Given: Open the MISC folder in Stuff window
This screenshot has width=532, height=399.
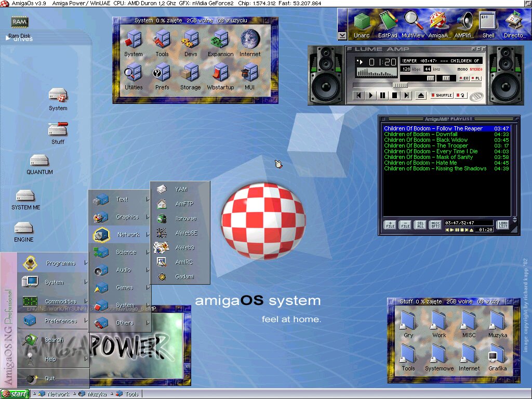Looking at the screenshot, I should 469,324.
